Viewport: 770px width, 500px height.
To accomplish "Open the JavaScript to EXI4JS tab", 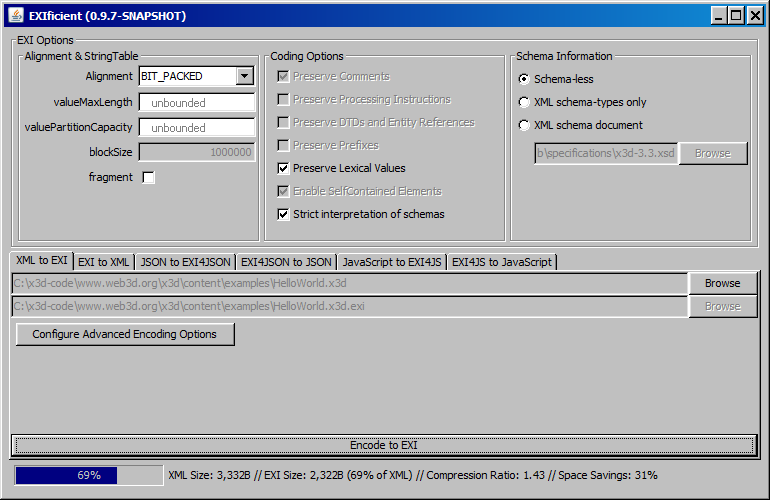I will pyautogui.click(x=392, y=262).
